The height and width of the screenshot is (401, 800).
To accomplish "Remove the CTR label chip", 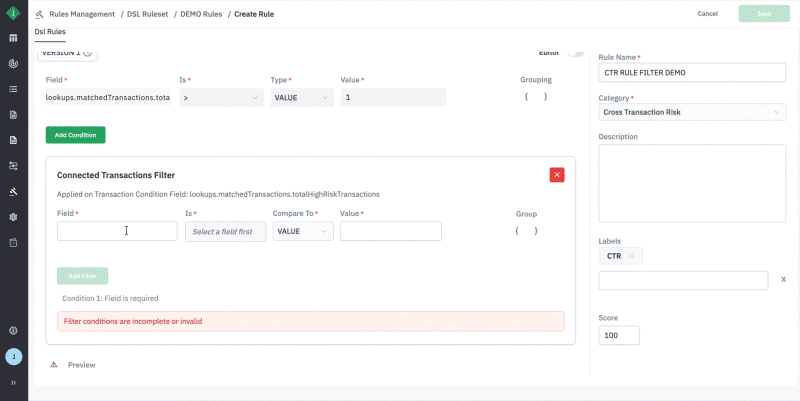I will click(x=632, y=256).
